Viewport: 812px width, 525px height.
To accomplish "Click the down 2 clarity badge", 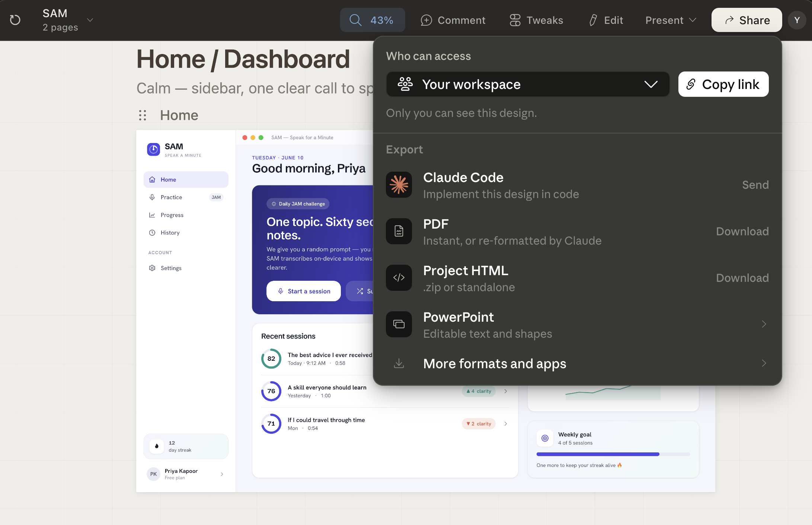I will tap(479, 424).
